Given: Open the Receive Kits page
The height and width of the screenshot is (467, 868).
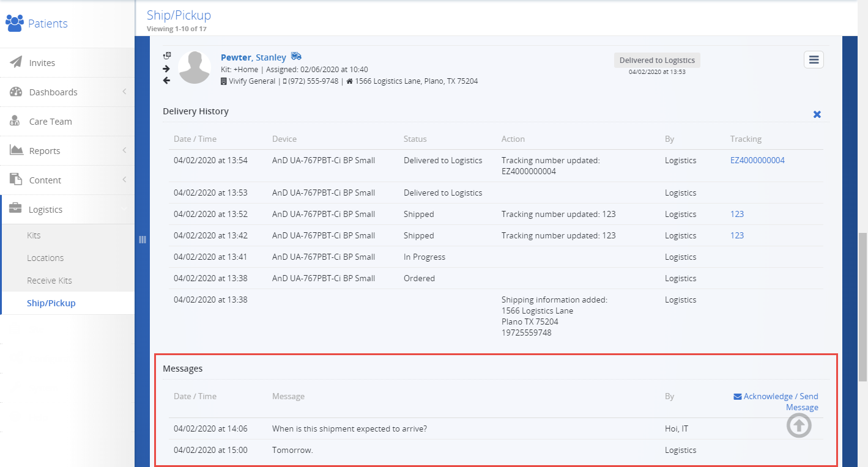Looking at the screenshot, I should coord(50,281).
